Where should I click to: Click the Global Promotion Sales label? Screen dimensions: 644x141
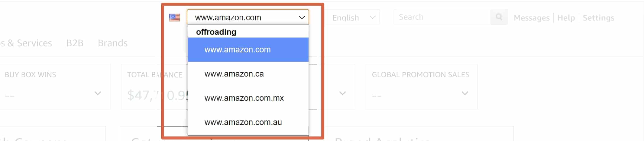[420, 75]
